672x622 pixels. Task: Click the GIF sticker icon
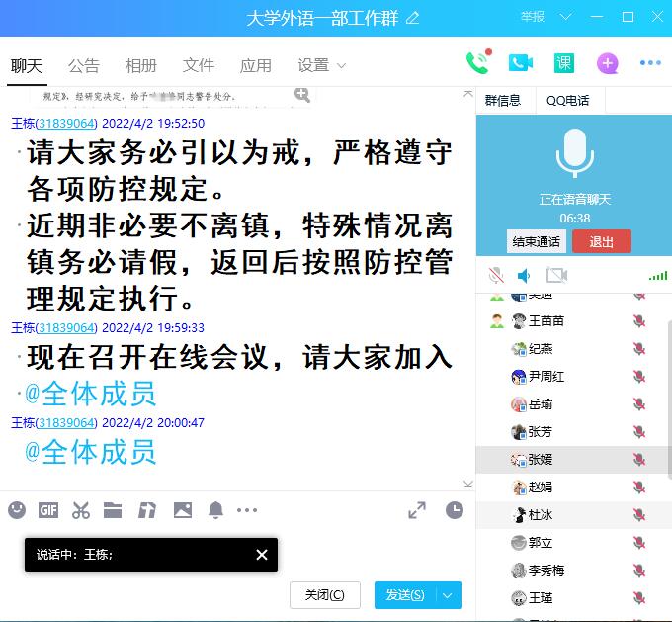coord(48,510)
